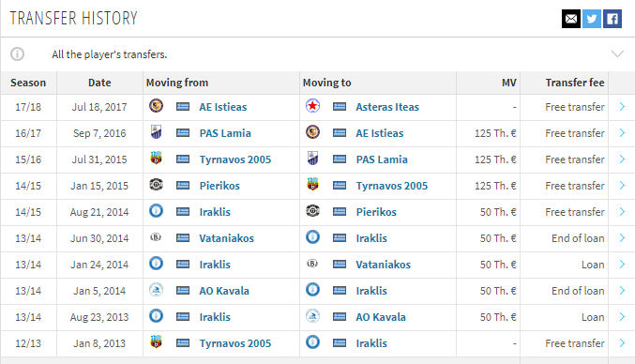The image size is (635, 364).
Task: Click Loan fee for Aug 23, 2013 transfer
Action: click(593, 317)
